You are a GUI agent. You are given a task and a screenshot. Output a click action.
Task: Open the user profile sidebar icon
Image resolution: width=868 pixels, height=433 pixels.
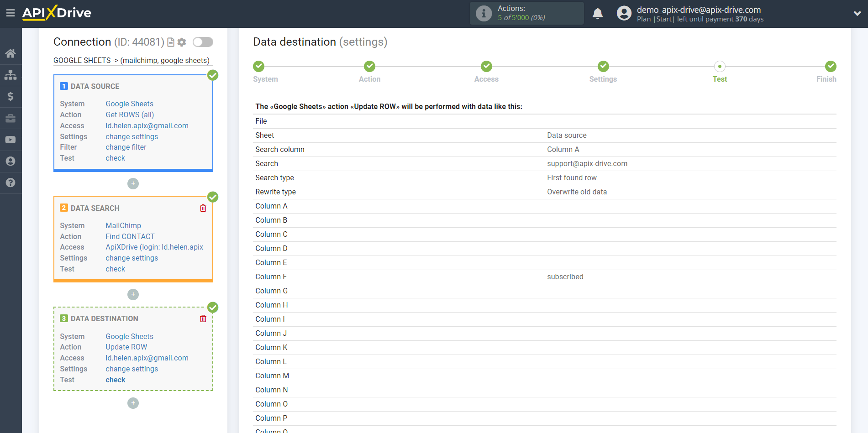(x=11, y=161)
